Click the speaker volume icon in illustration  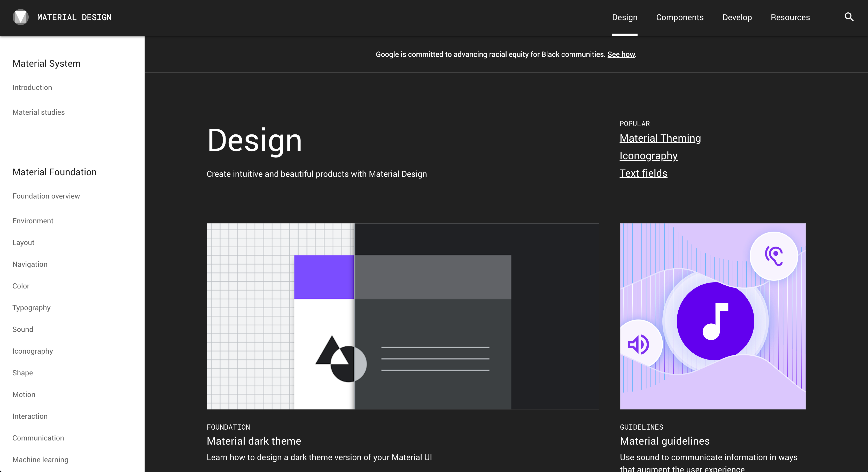(x=638, y=344)
